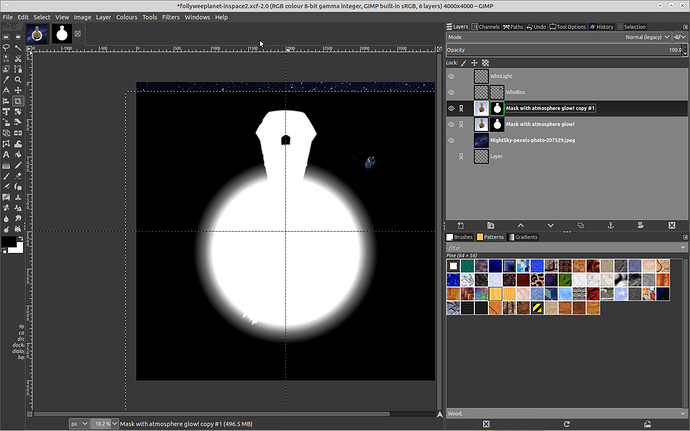This screenshot has height=431, width=690.
Task: Select the Paintbrush tool
Action: [x=6, y=176]
